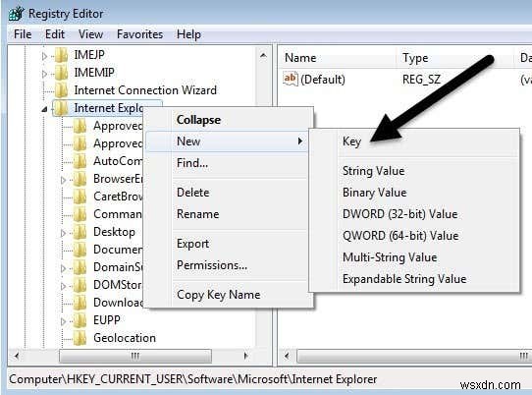The image size is (532, 395).
Task: Select the (Default) value name
Action: point(323,80)
